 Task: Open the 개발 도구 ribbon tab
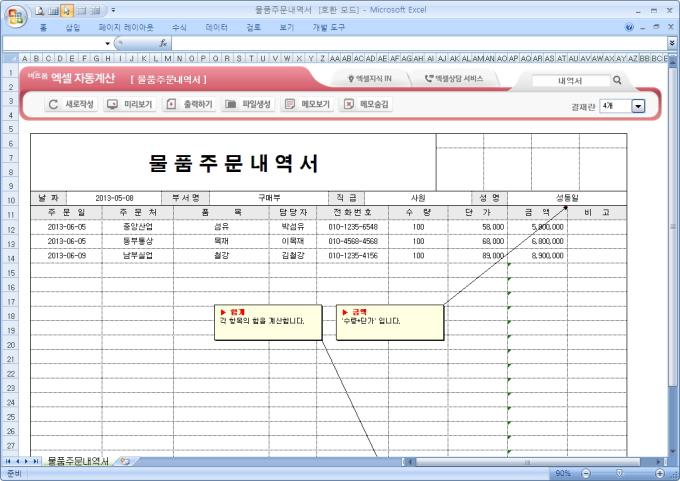(328, 27)
